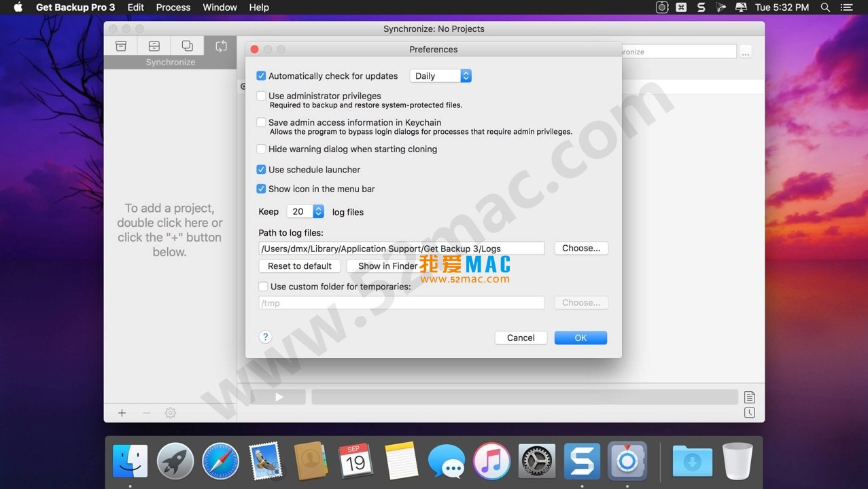Click Get Backup menu bar status icon

661,7
